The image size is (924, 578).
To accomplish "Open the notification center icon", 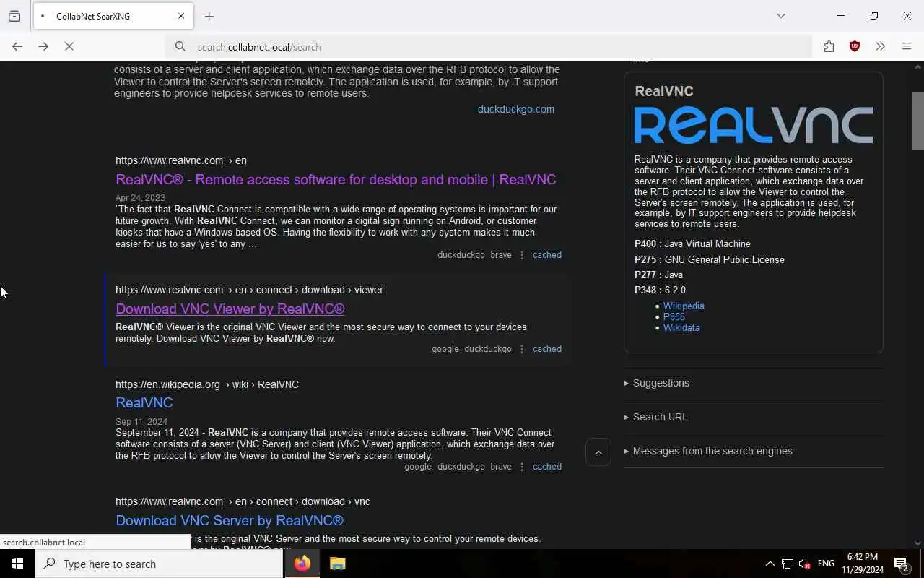I will pos(902,564).
